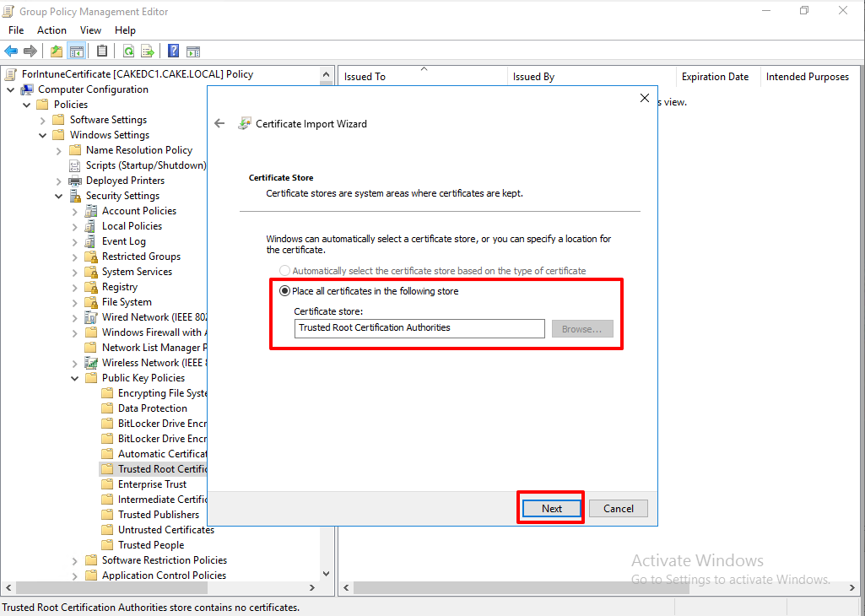
Task: Click the Up One Level folder icon
Action: (57, 51)
